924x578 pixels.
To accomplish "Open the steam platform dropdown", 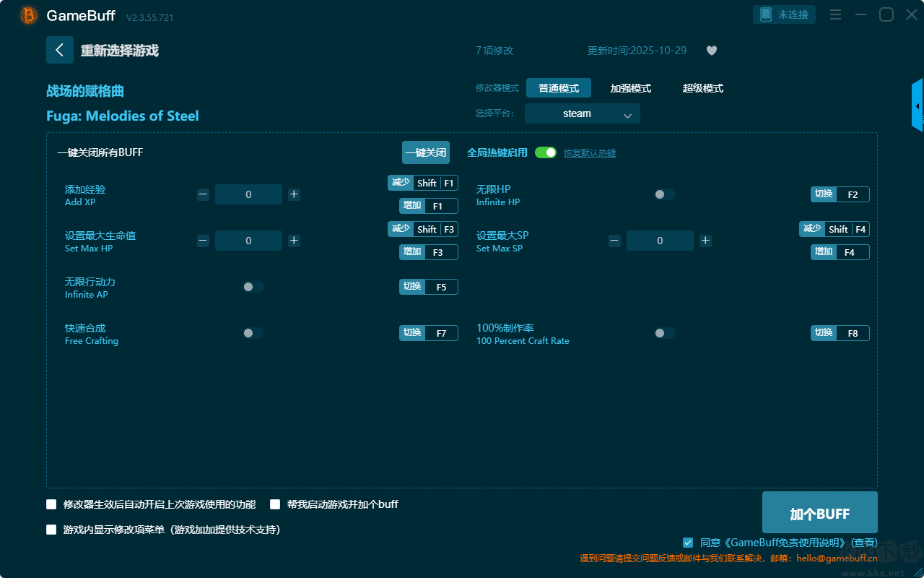I will pyautogui.click(x=583, y=113).
